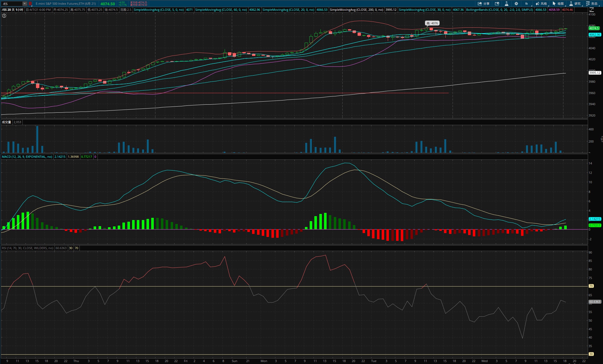This screenshot has height=364, width=603.
Task: Click the Wed label on time axis
Action: point(484,361)
